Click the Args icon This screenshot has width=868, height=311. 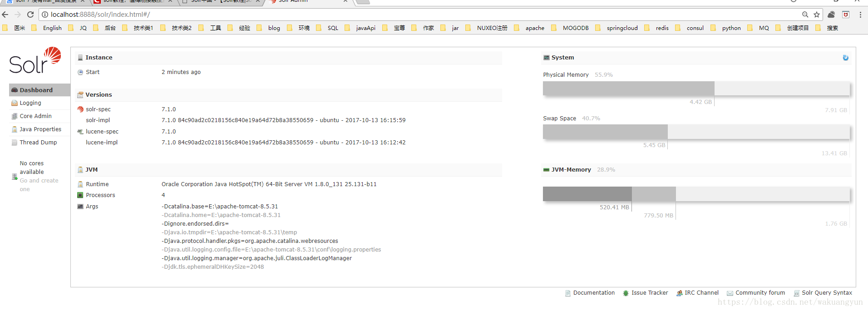(80, 207)
